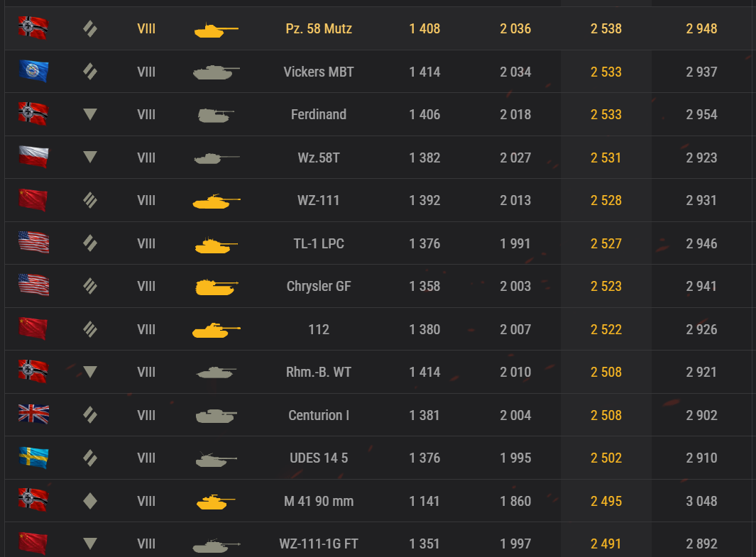Click the Polish flag on the Wz.58T row
Viewport: 756px width, 557px height.
tap(33, 158)
